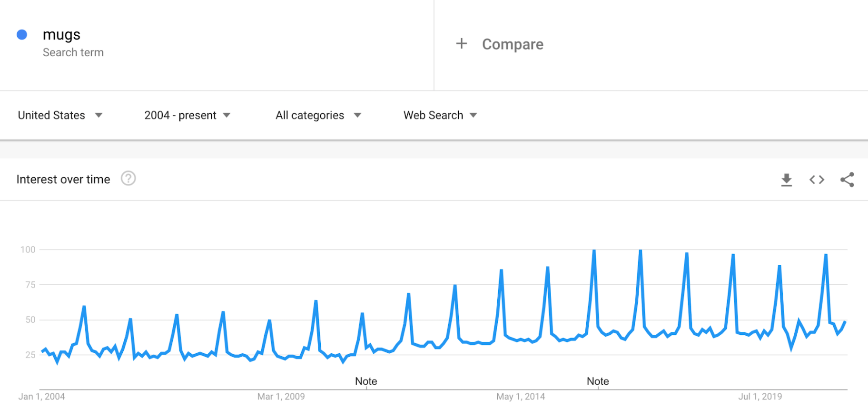Click the first Note marker on timeline

pos(366,381)
